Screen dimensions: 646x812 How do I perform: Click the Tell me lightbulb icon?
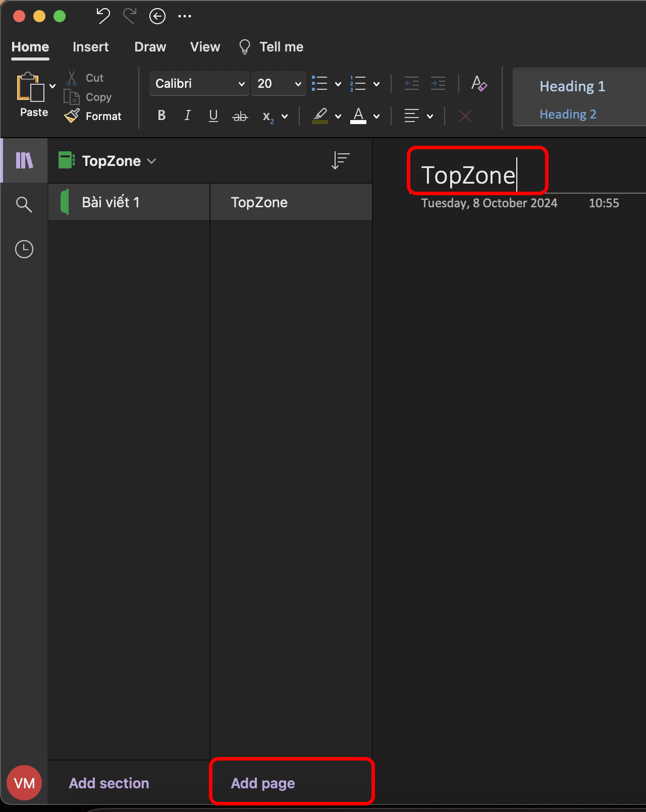245,47
